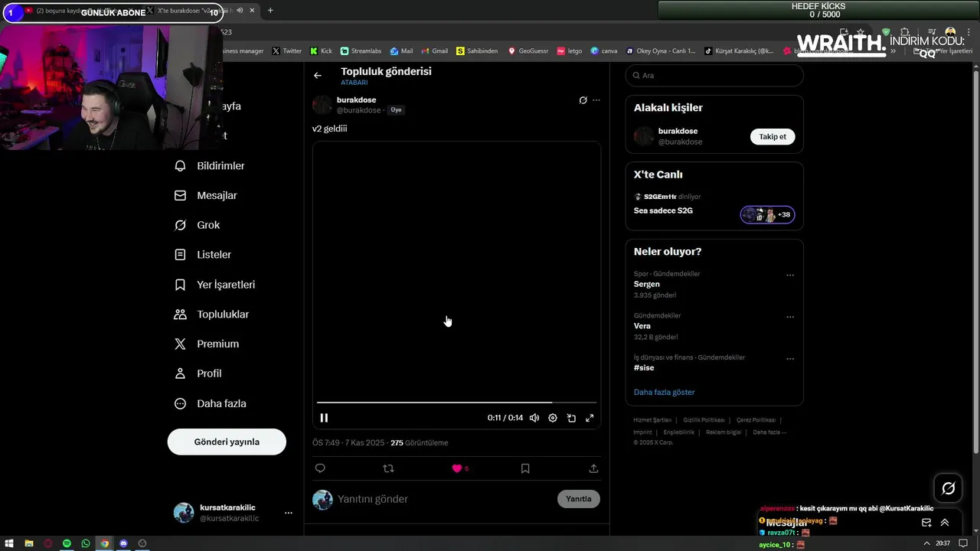Open Spotify from the taskbar
Image resolution: width=980 pixels, height=551 pixels.
point(67,543)
